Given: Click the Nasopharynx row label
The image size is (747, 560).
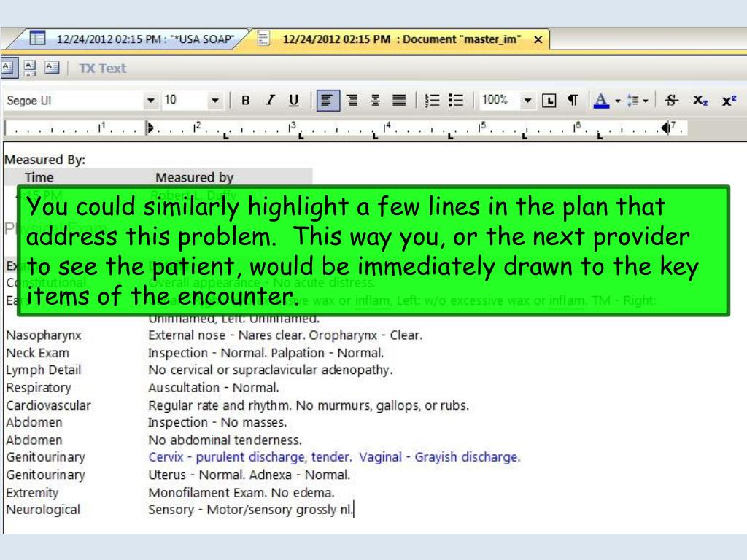Looking at the screenshot, I should (x=43, y=335).
